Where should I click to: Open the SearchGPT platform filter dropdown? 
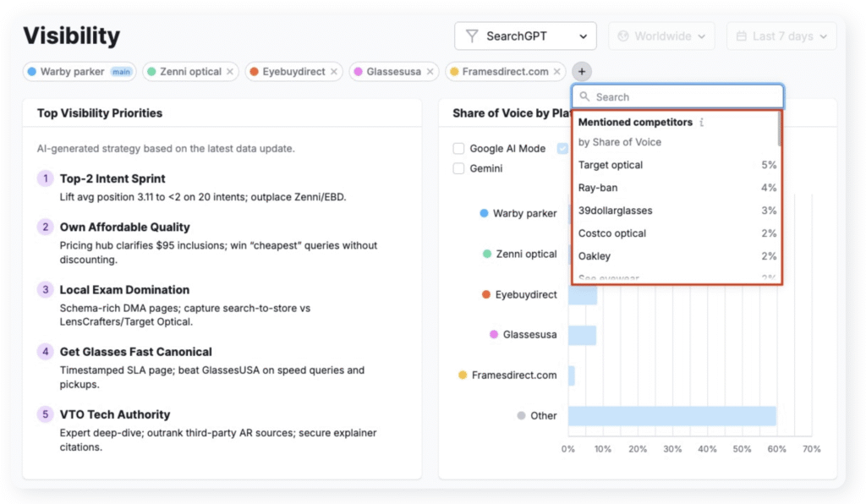pyautogui.click(x=525, y=36)
